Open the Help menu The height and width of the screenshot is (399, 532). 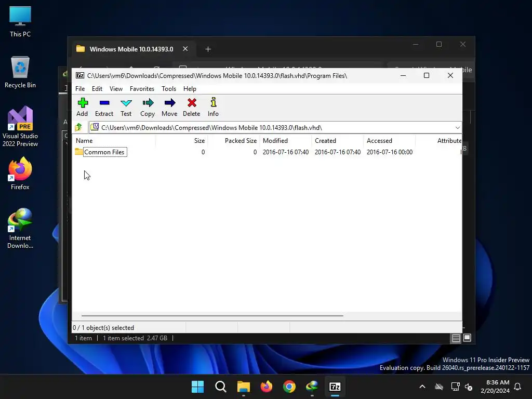[x=190, y=88]
